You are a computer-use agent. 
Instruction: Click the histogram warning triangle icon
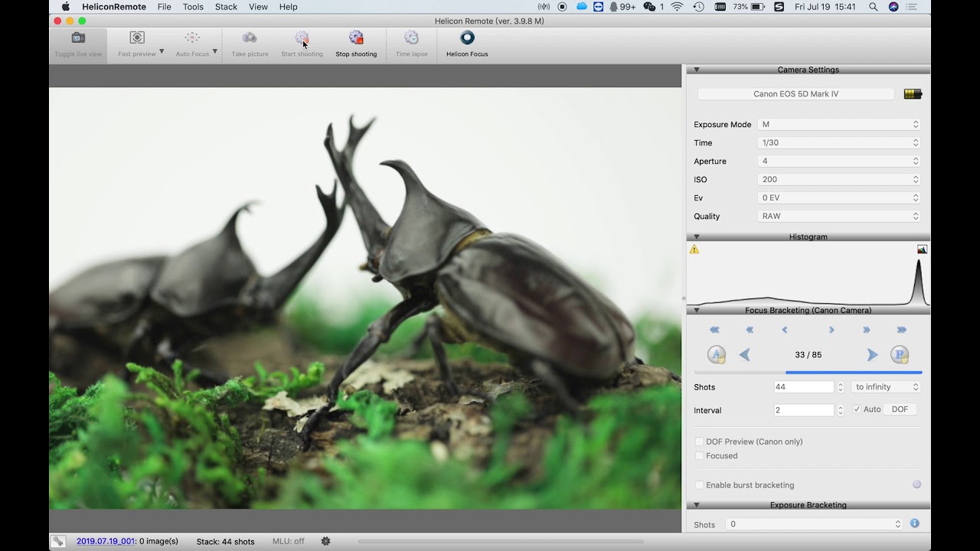pyautogui.click(x=694, y=249)
